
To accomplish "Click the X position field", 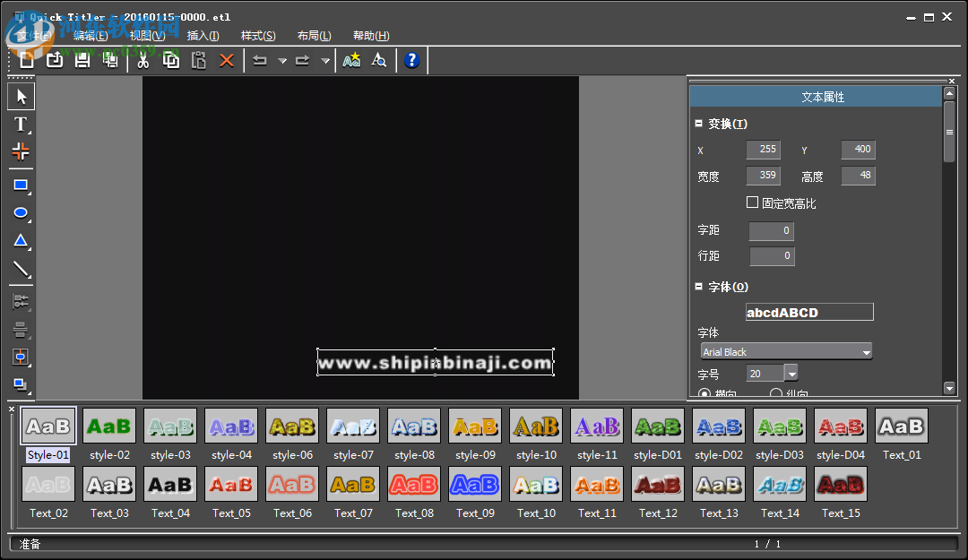I will tap(763, 150).
